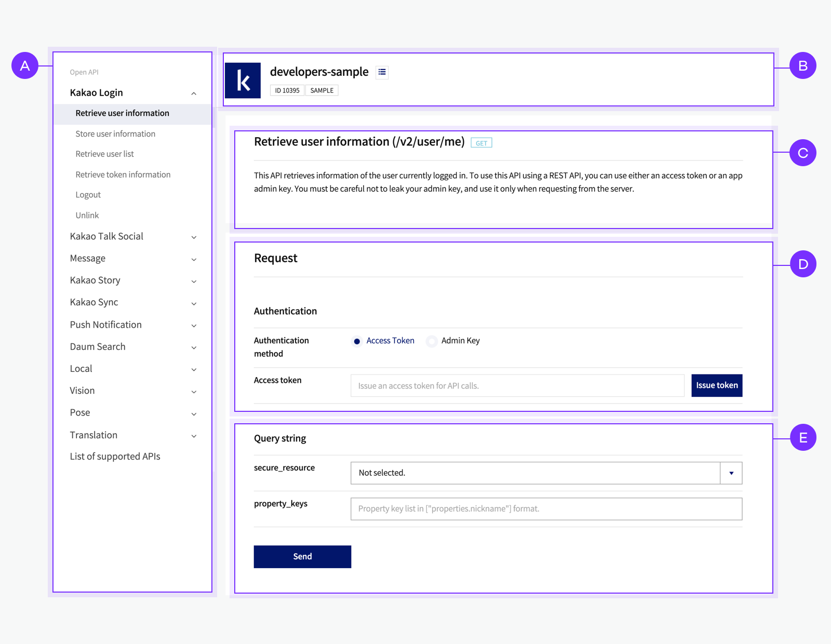Click the Local label in sidebar
831x644 pixels.
pos(81,369)
